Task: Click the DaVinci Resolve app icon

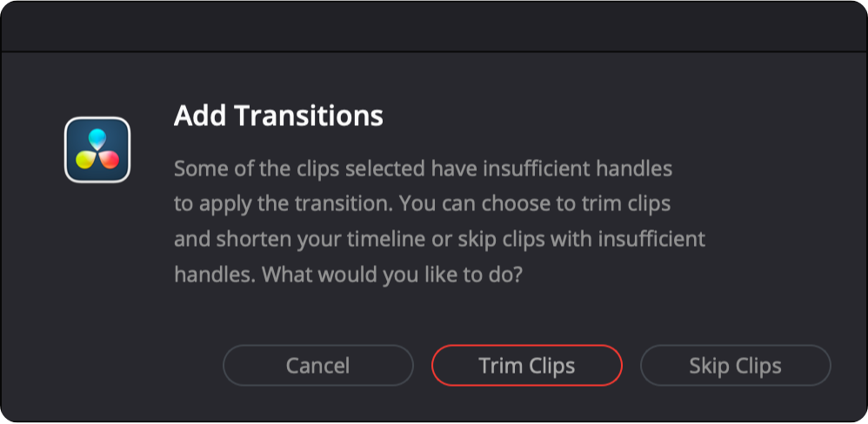Action: pyautogui.click(x=97, y=149)
